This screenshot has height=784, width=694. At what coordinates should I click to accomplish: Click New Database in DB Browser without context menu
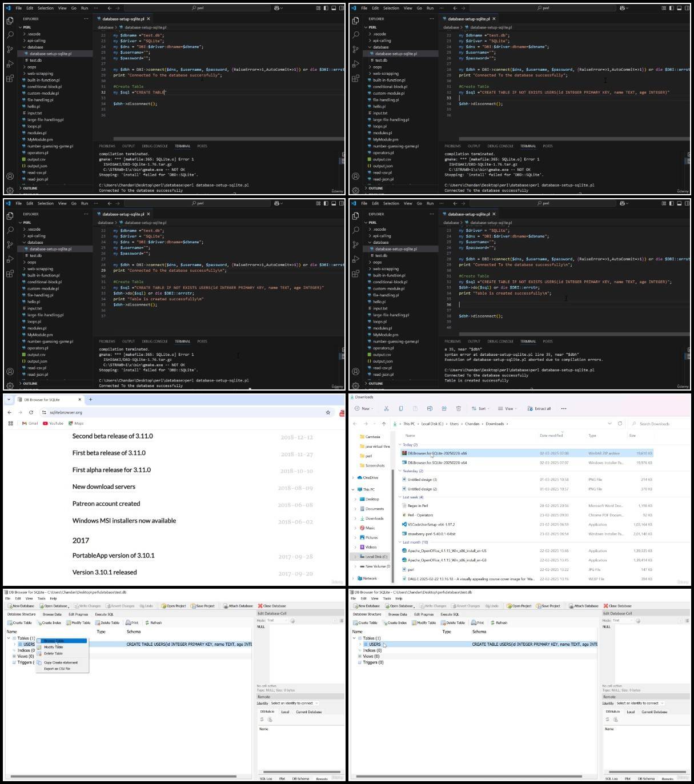tap(367, 606)
